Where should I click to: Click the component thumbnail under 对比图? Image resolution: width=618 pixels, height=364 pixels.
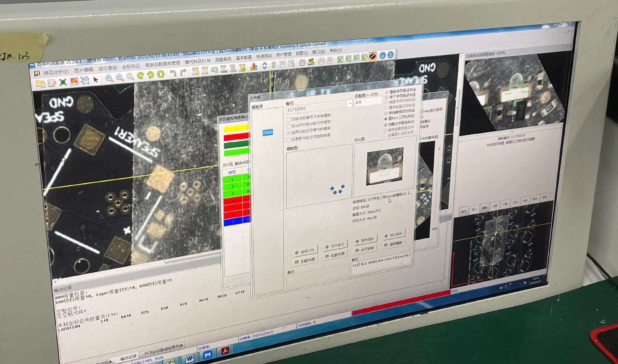pos(385,166)
